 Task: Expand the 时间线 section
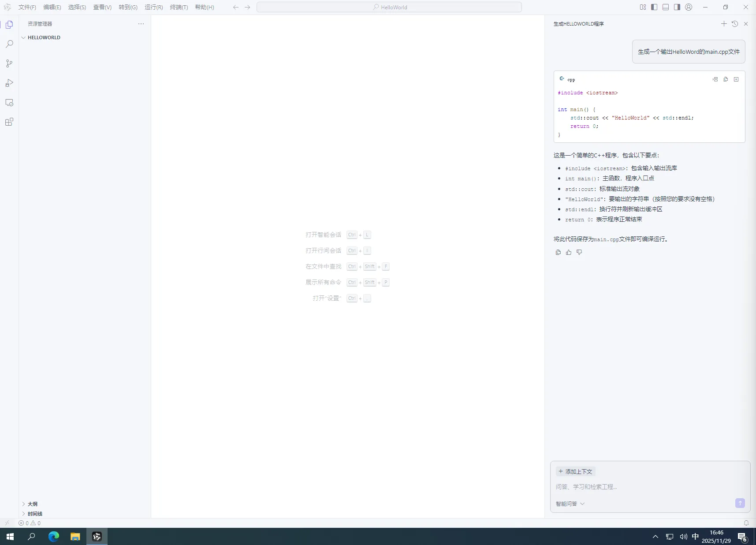tap(85, 514)
